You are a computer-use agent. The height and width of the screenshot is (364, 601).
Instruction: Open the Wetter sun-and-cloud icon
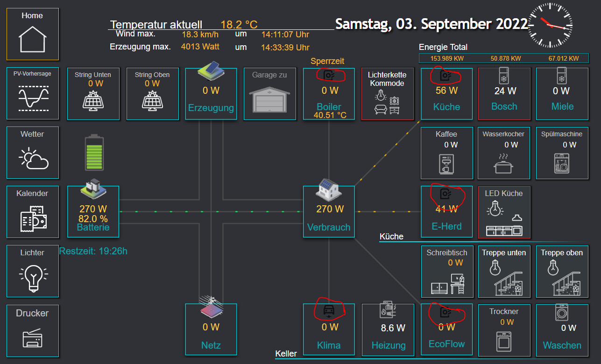click(34, 159)
